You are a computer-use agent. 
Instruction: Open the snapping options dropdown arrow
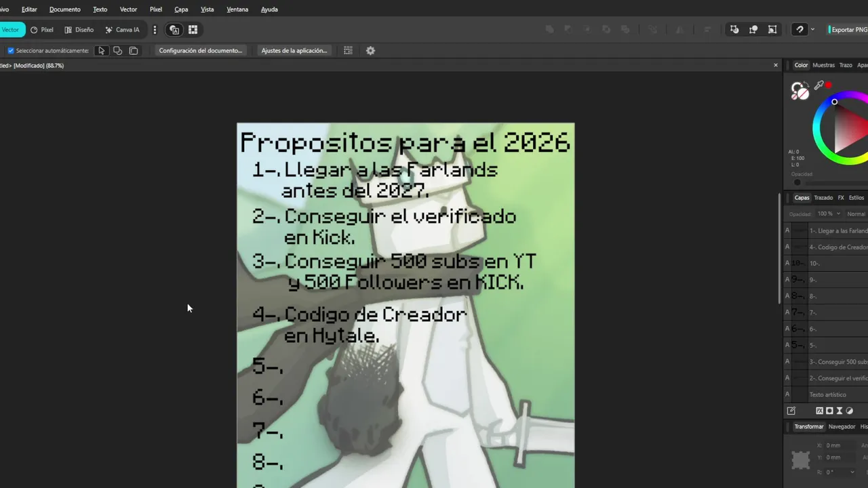pyautogui.click(x=812, y=30)
